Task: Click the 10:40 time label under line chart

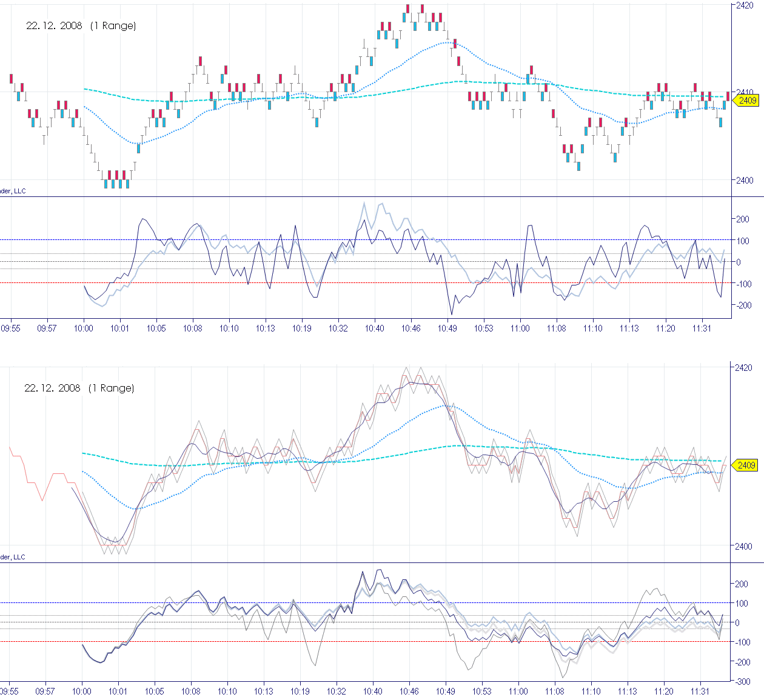Action: click(372, 692)
